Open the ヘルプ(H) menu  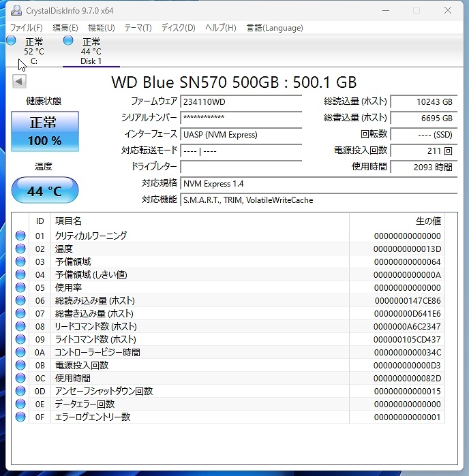(221, 28)
